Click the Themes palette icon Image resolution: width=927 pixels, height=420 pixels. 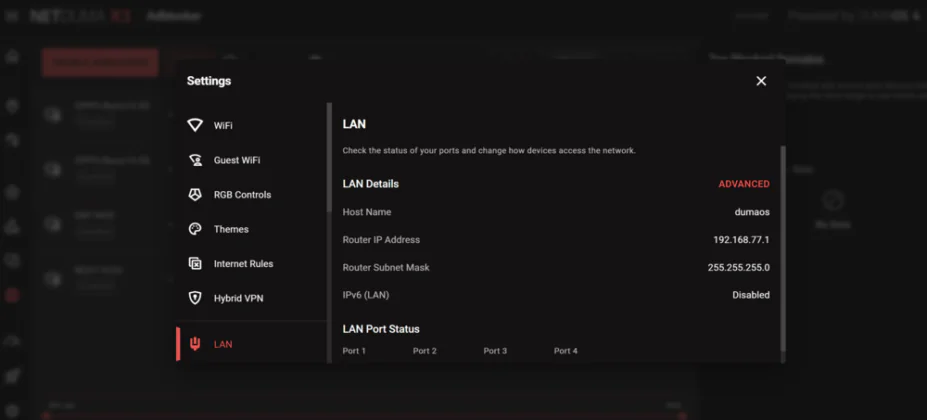coord(195,229)
